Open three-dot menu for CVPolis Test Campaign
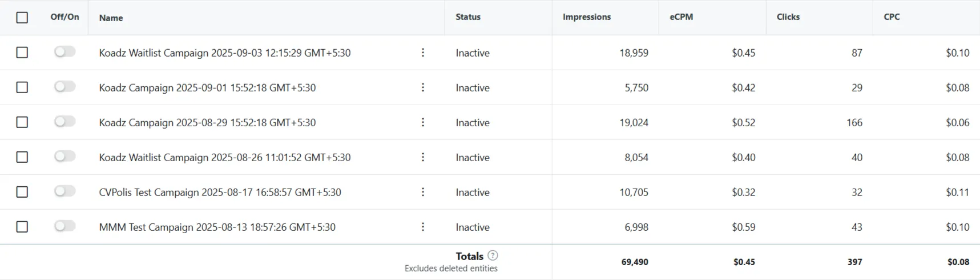Image resolution: width=980 pixels, height=280 pixels. [423, 192]
